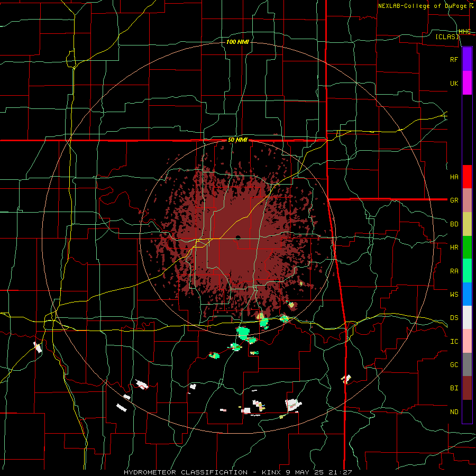The image size is (476, 476).
Task: Click the 'BI' legend label
Action: (454, 388)
